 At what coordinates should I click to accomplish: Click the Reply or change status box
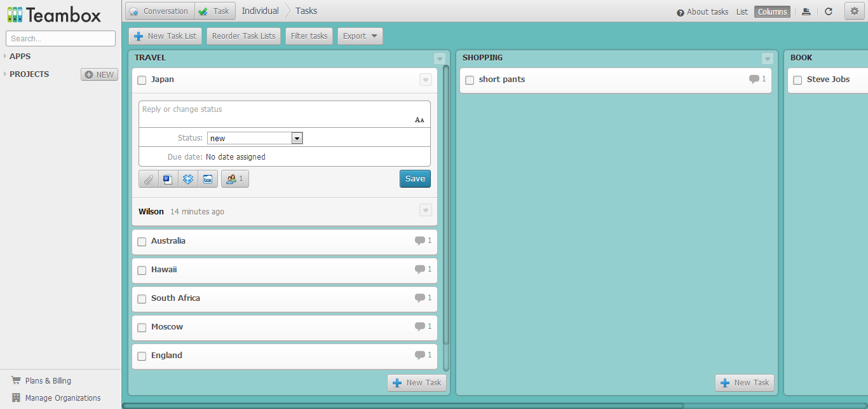[285, 114]
